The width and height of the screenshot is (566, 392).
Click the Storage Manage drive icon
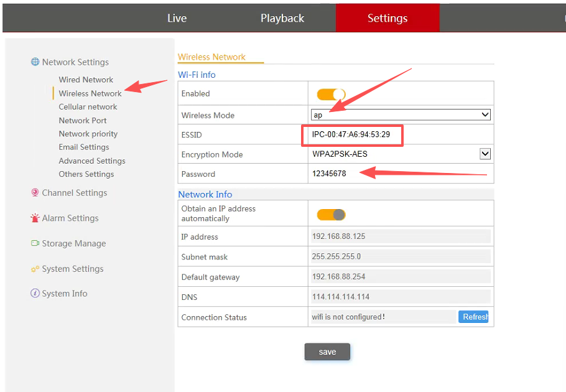click(35, 243)
